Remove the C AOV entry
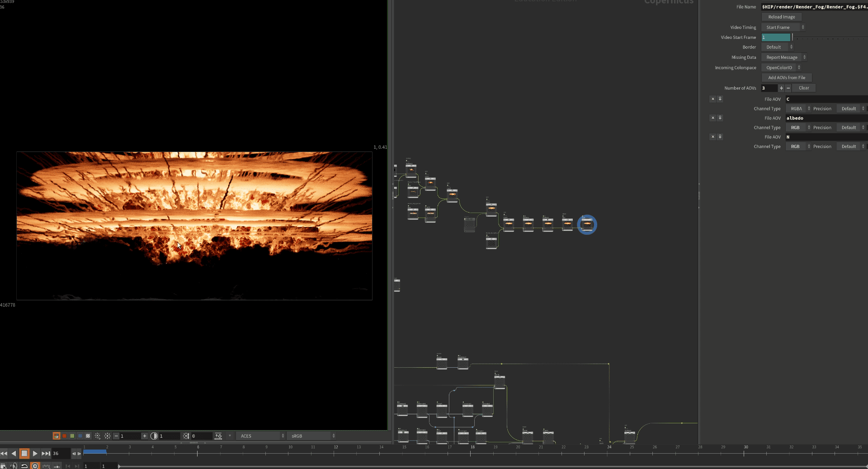 (x=713, y=99)
